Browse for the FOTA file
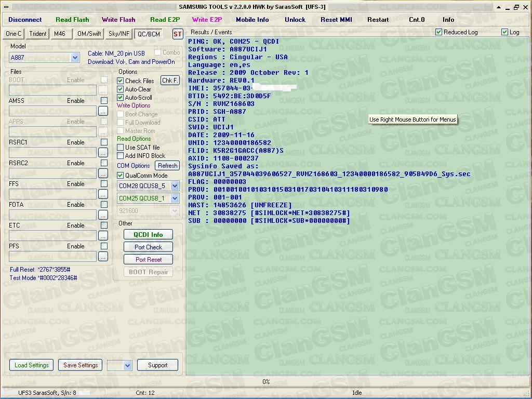532x399 pixels. tap(103, 215)
